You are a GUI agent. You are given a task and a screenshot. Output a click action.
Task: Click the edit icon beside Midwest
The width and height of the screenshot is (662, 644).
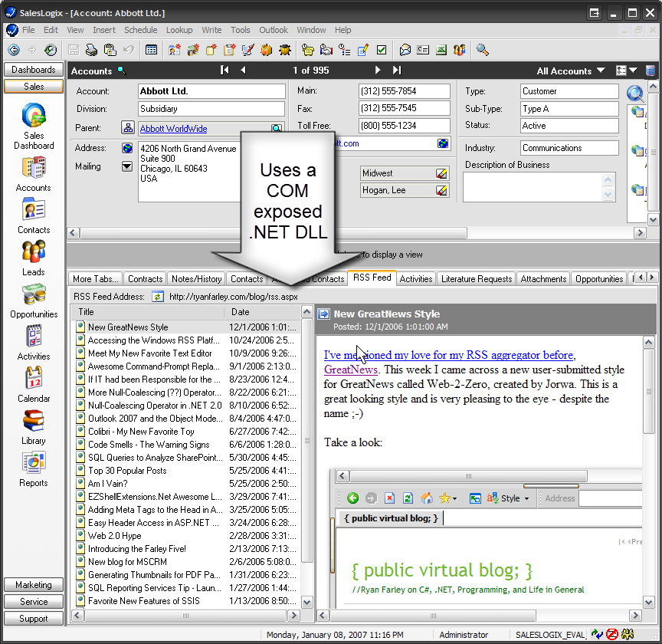point(441,173)
